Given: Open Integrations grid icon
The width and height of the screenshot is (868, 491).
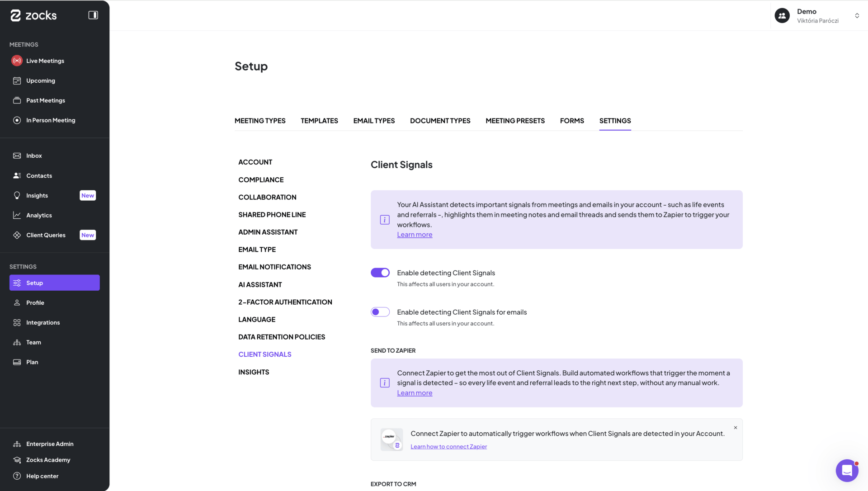Looking at the screenshot, I should coord(17,323).
